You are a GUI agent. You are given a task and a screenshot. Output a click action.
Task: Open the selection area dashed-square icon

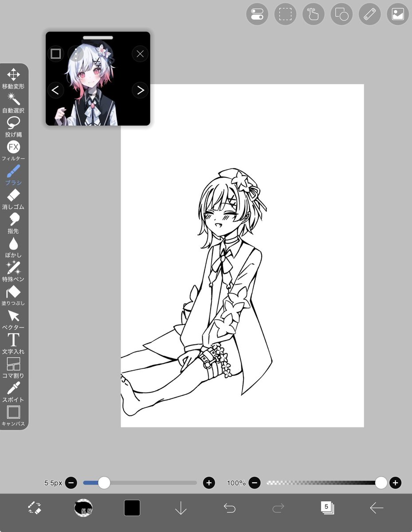[x=285, y=14]
